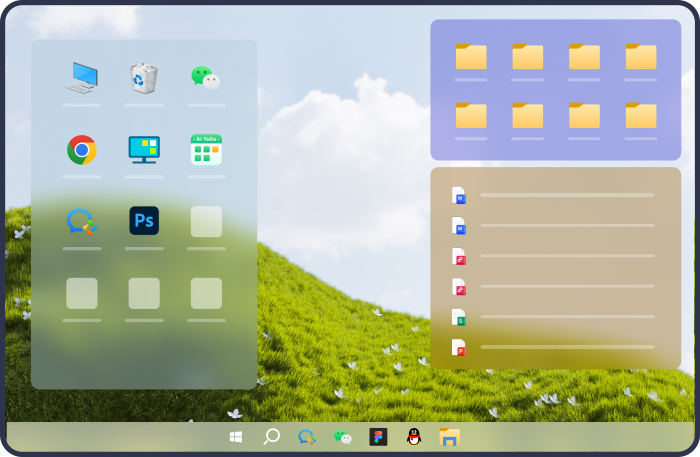Screen dimensions: 700x457
Task: Open the green spreadsheet file in the list
Action: [x=459, y=317]
